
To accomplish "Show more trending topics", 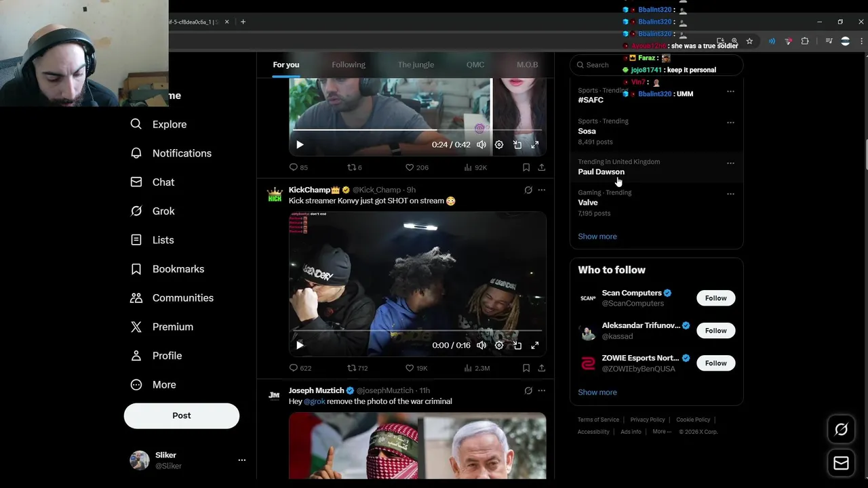I will pyautogui.click(x=597, y=237).
